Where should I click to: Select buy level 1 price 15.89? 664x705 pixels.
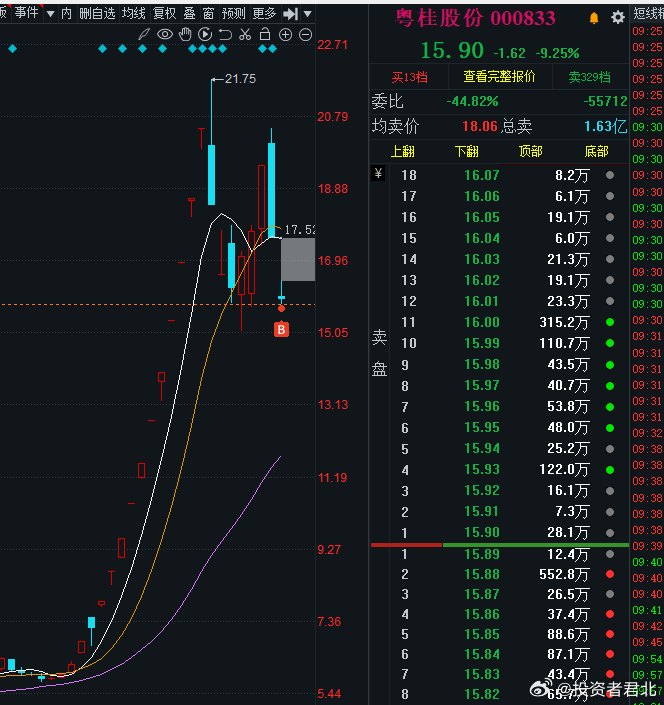tap(482, 554)
